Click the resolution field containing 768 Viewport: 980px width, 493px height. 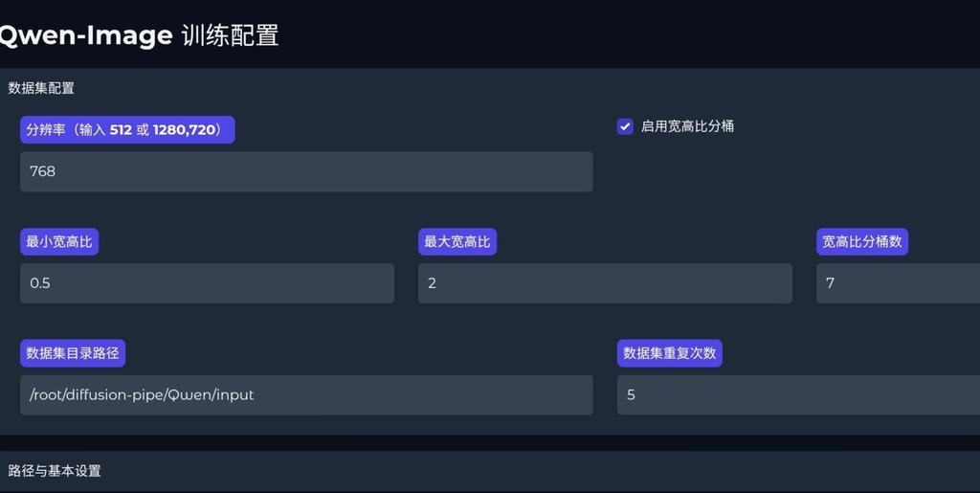point(306,171)
